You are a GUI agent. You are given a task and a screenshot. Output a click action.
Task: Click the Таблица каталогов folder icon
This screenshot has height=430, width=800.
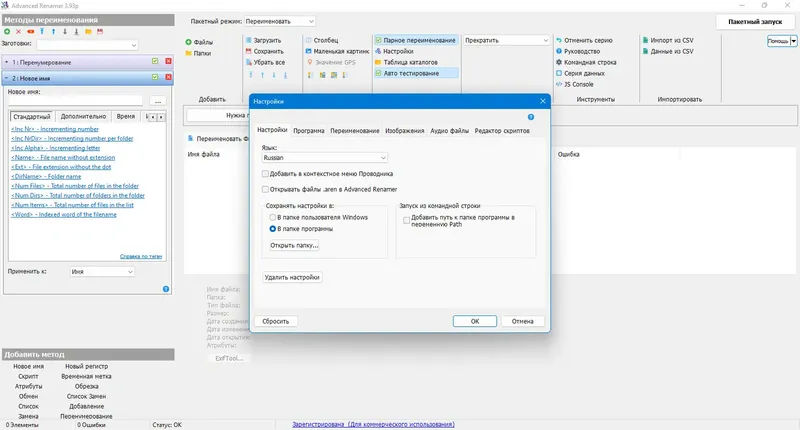pos(379,62)
